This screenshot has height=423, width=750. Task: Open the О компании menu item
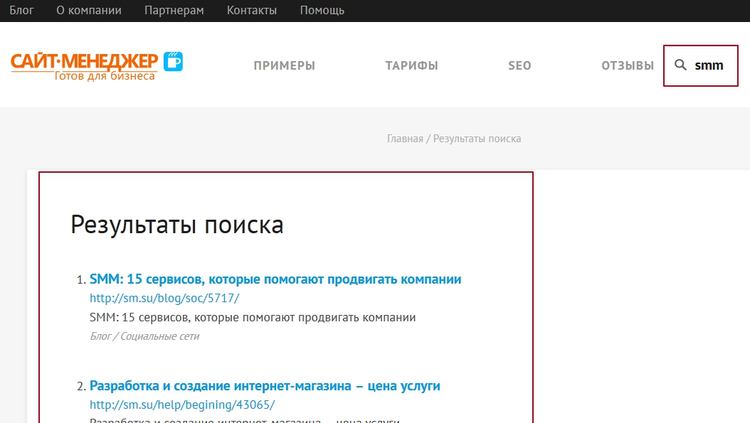89,10
